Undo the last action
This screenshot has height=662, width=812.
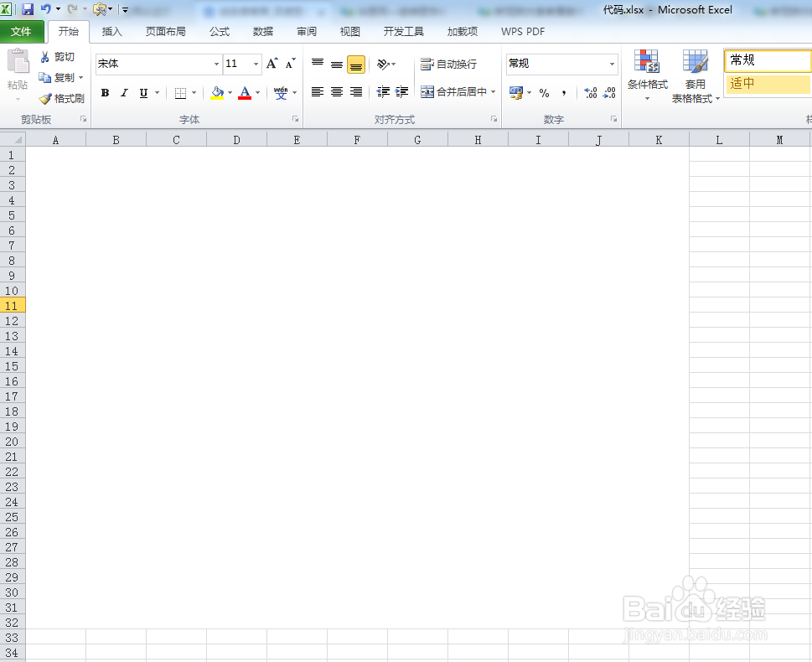pyautogui.click(x=45, y=9)
